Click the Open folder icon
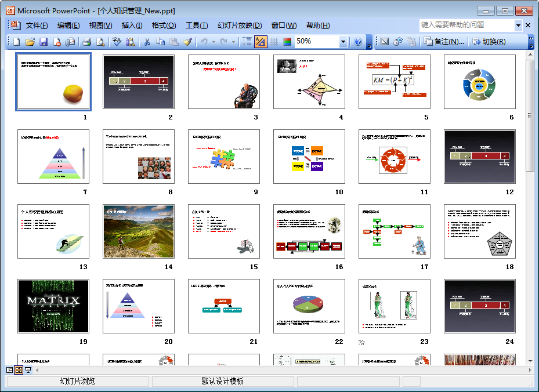 [30, 42]
